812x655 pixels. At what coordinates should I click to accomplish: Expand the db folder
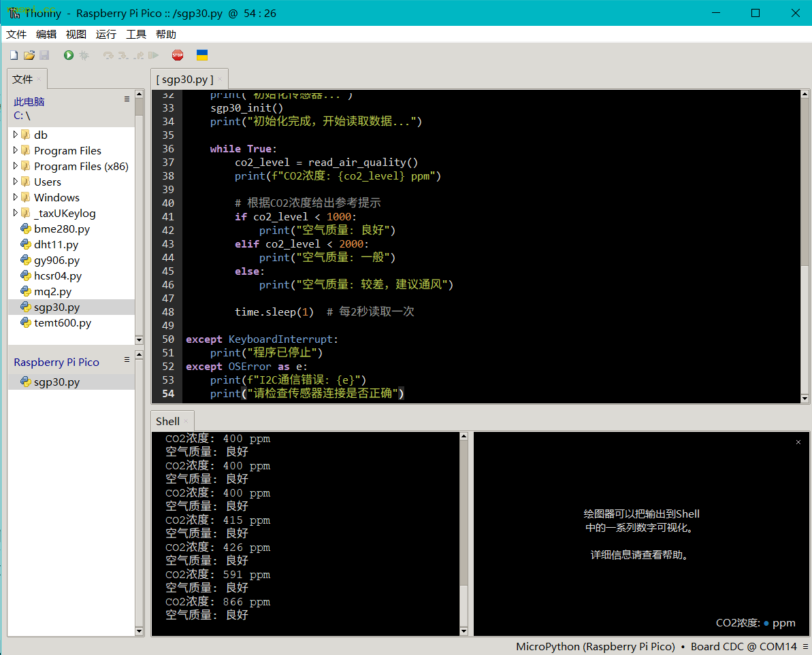pos(16,135)
